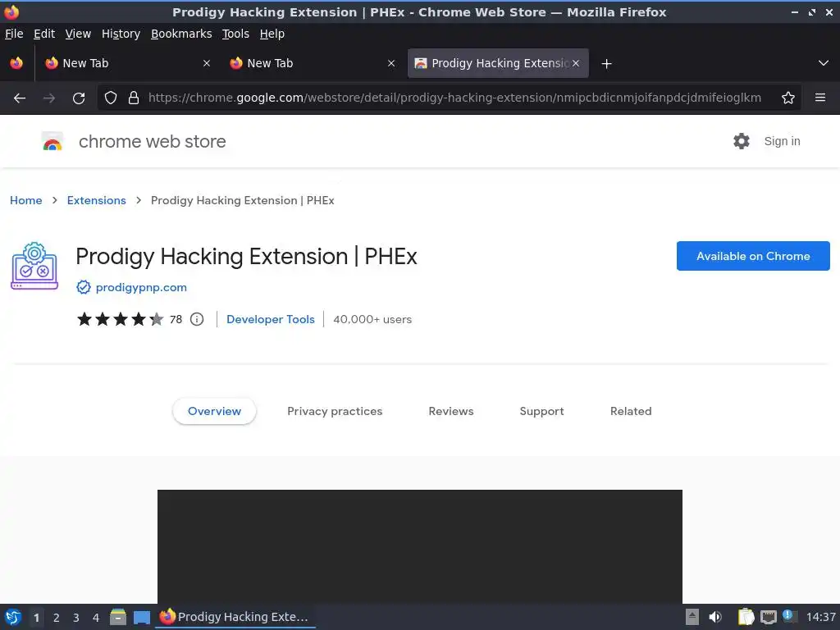Open the file manager taskbar icon

[118, 617]
